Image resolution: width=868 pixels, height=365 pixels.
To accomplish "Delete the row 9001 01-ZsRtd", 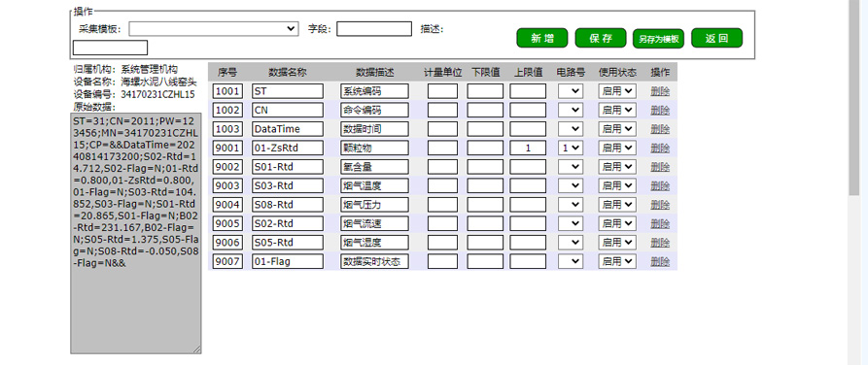I will [660, 148].
